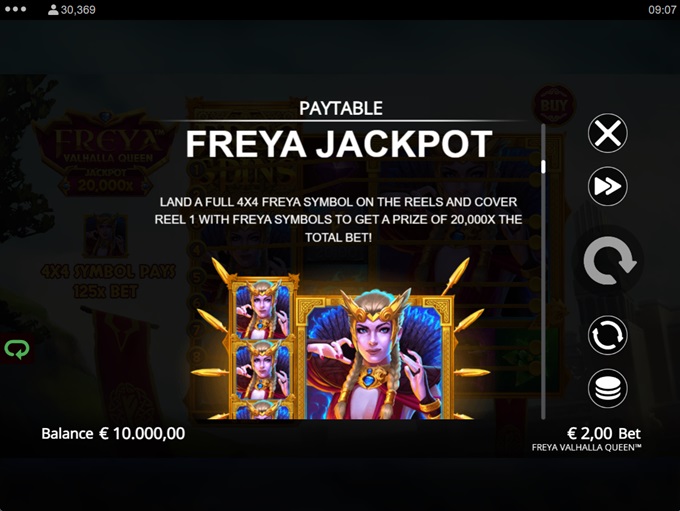Click the paytable scrollbar thumb
Screen dimensions: 680x511
543,167
